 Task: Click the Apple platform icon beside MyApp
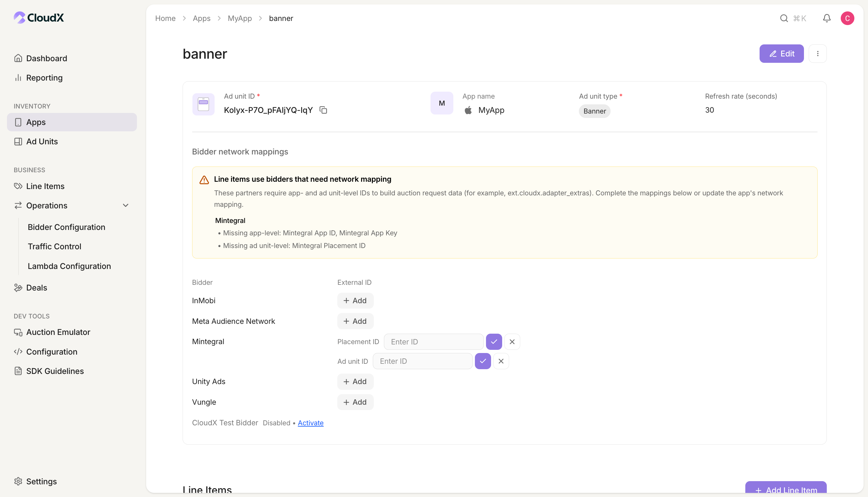tap(468, 110)
